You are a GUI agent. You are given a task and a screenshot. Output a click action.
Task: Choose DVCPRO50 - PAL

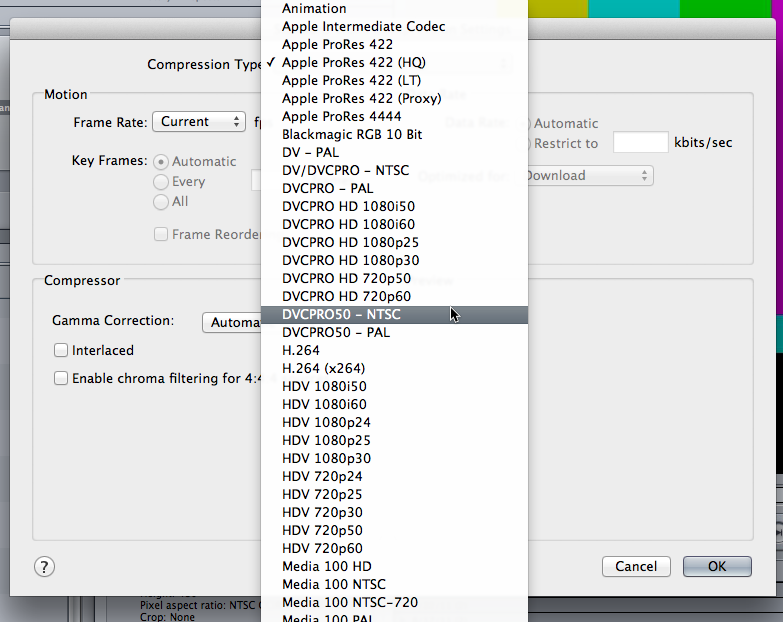(394, 332)
